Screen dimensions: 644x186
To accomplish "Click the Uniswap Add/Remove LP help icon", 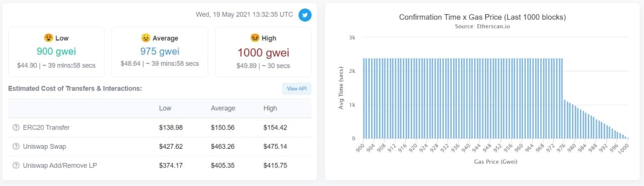I will (16, 165).
